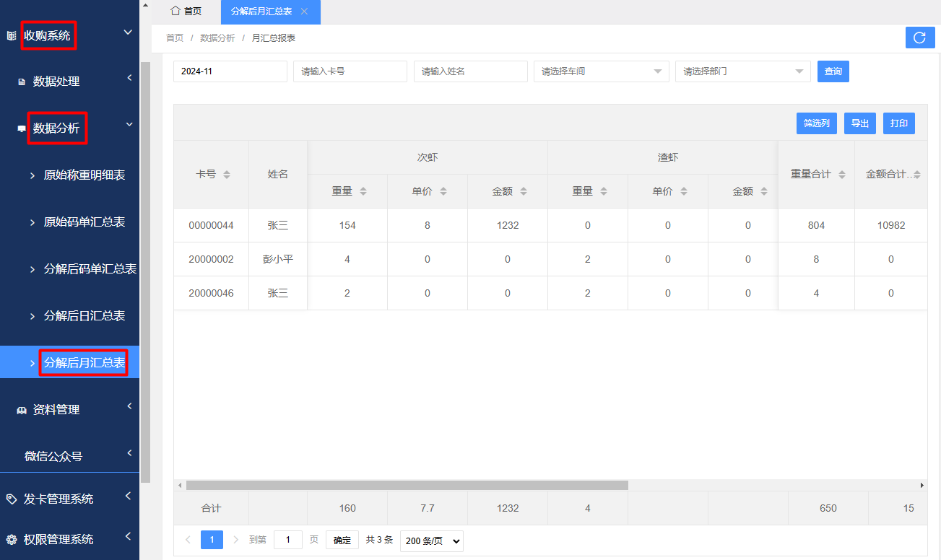Click the 10982 amount total cell
The height and width of the screenshot is (560, 941).
(891, 225)
